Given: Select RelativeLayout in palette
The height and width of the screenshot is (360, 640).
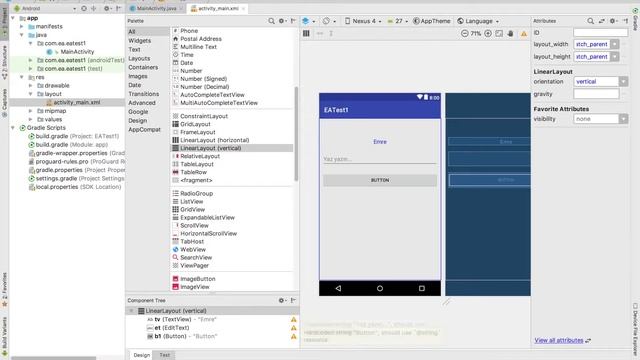Looking at the screenshot, I should [x=200, y=156].
